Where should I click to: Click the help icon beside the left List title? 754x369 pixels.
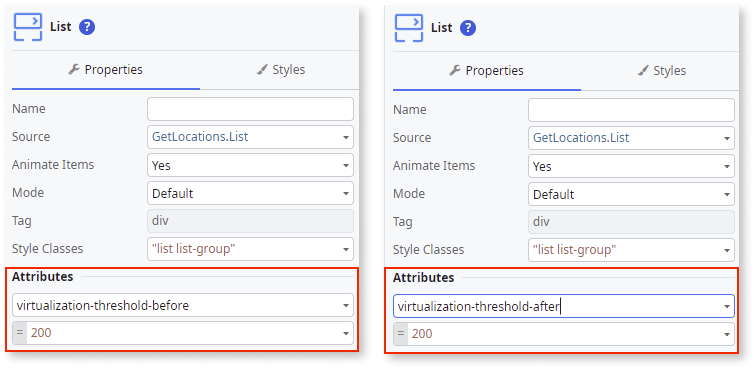(87, 27)
